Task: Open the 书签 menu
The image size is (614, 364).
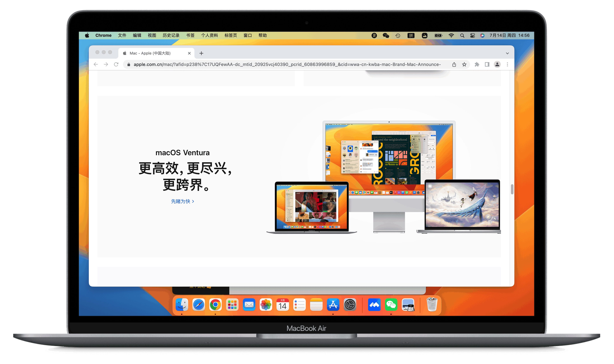Action: [190, 35]
